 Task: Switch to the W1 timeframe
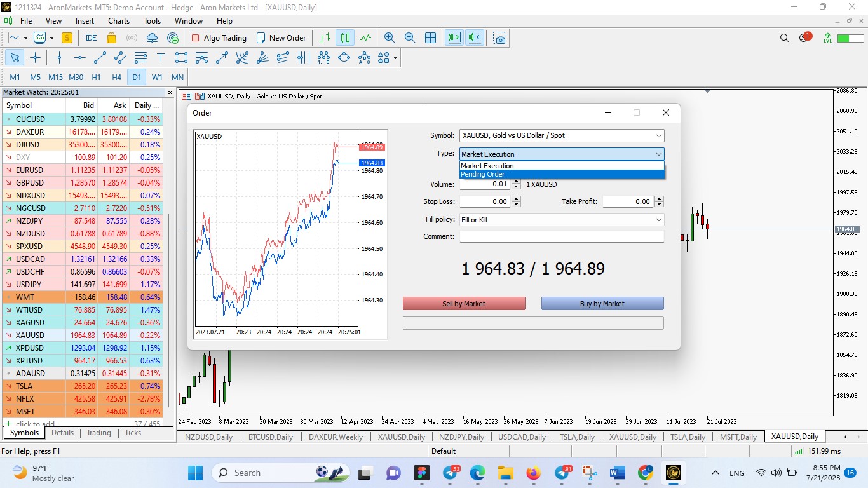click(157, 78)
